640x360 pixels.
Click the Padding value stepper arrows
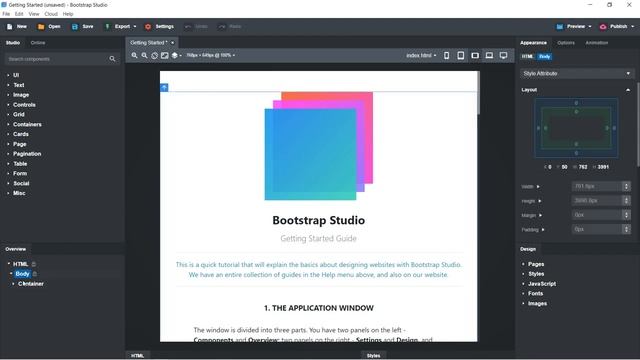coord(627,229)
